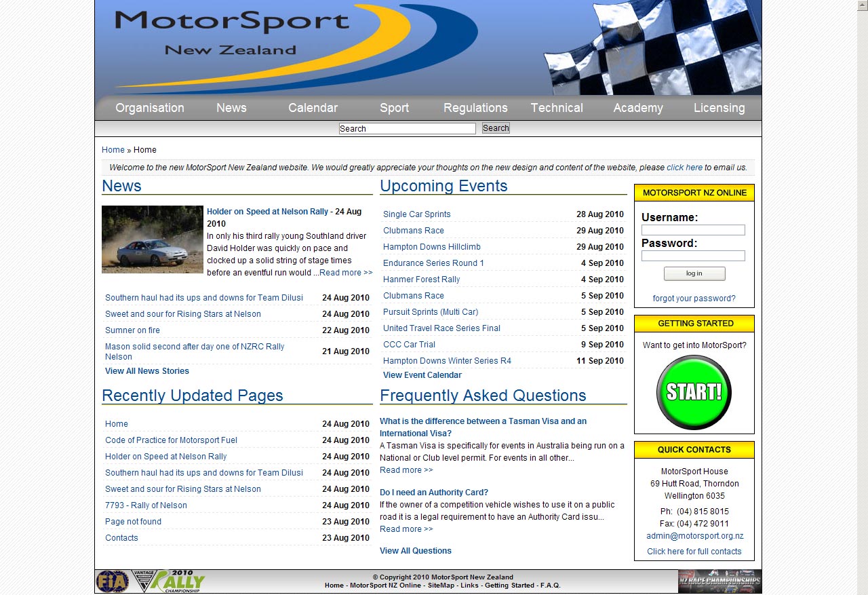This screenshot has width=868, height=595.
Task: Open the Regulations menu
Action: [475, 108]
